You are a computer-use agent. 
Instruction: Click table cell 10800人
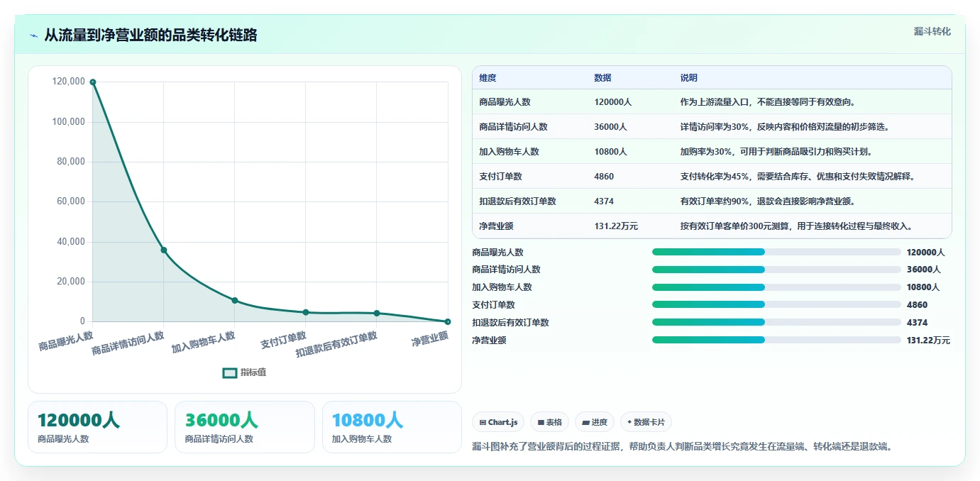[610, 152]
